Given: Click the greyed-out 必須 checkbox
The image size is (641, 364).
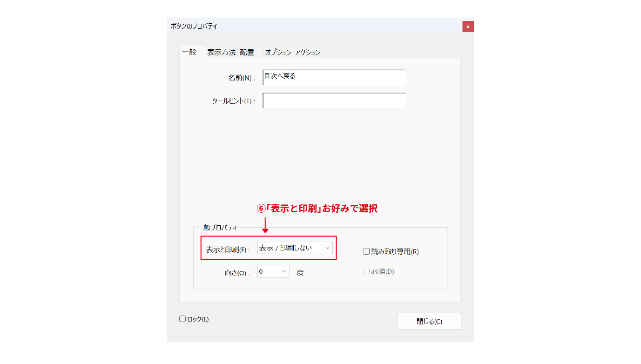Looking at the screenshot, I should (x=366, y=271).
